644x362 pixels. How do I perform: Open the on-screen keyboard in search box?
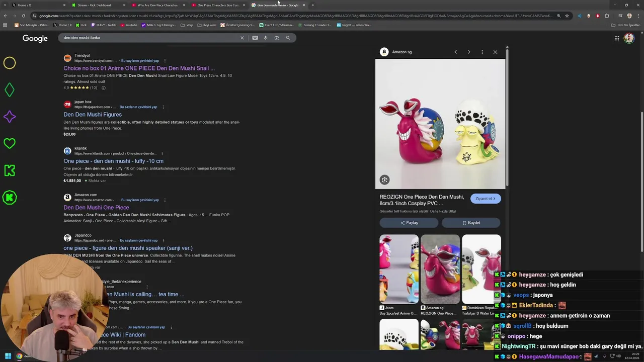[x=255, y=38]
